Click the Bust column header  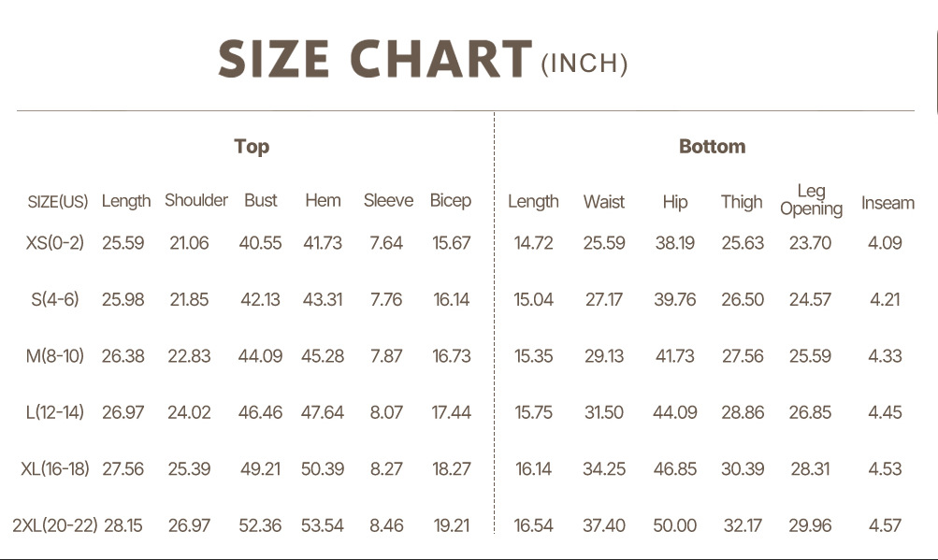(x=261, y=200)
